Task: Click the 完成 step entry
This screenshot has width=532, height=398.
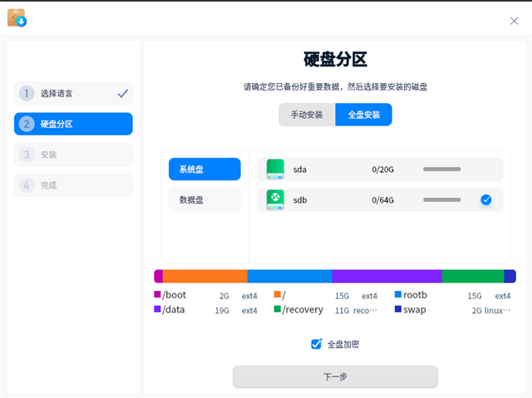Action: pos(73,185)
